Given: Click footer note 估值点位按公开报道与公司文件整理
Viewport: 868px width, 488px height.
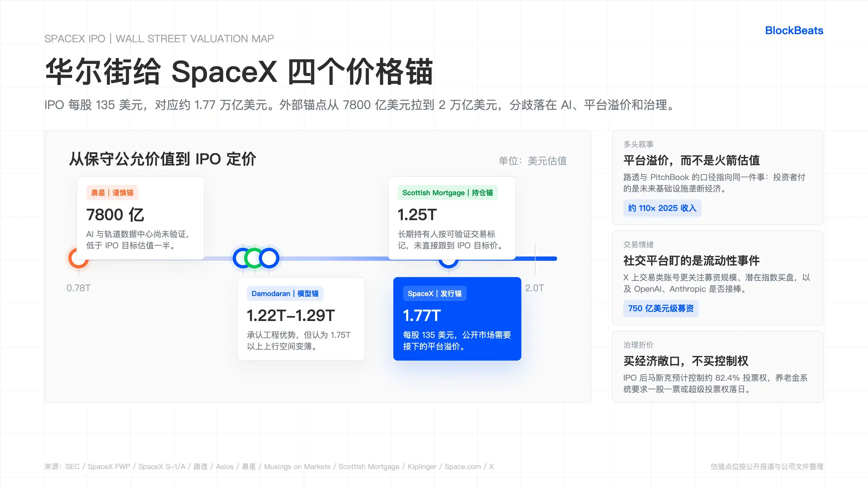Looking at the screenshot, I should coord(767,466).
